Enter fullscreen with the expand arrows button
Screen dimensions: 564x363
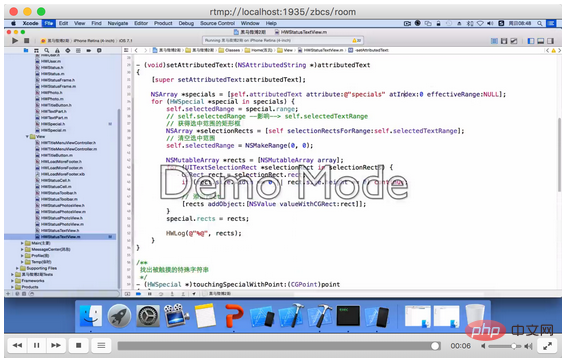[x=547, y=346]
